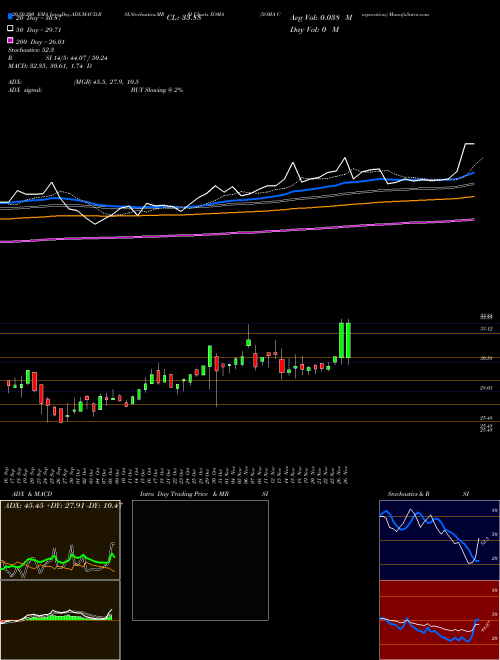Click the 33.12 price axis label

(x=486, y=328)
